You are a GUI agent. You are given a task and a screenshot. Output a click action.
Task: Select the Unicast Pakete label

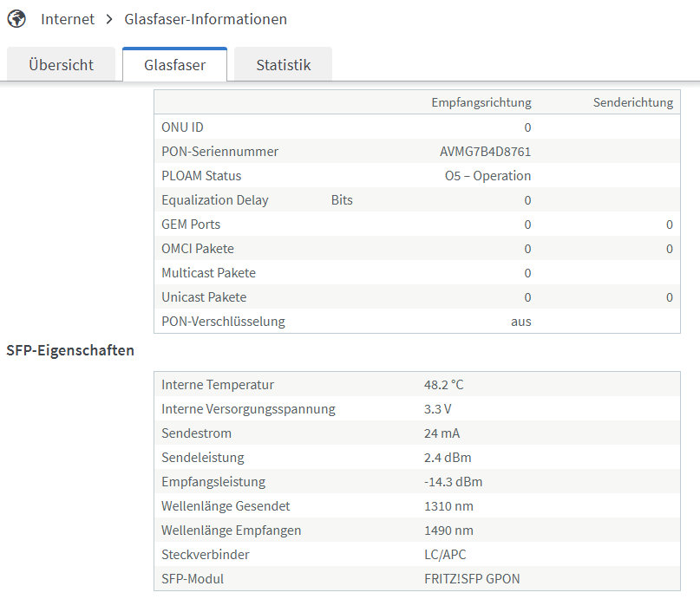pos(204,297)
